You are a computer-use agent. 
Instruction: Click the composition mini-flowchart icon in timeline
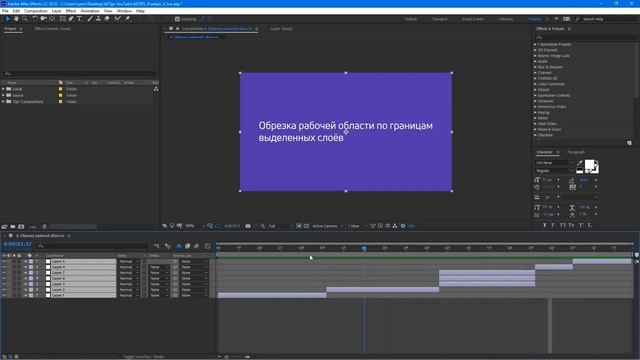[156, 246]
